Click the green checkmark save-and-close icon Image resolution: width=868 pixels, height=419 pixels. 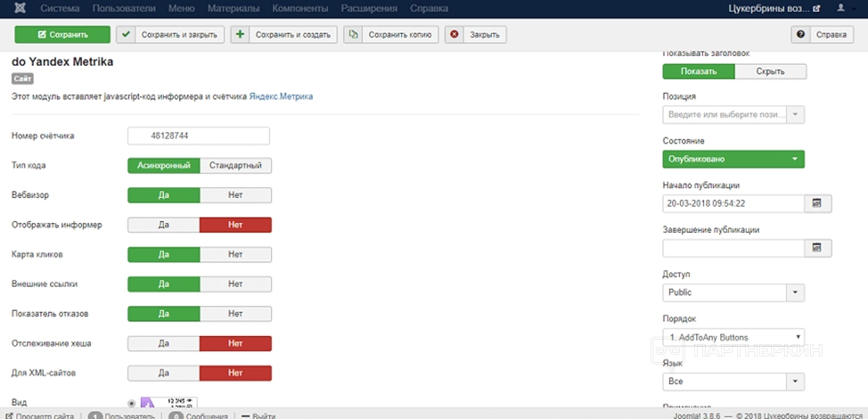[126, 34]
